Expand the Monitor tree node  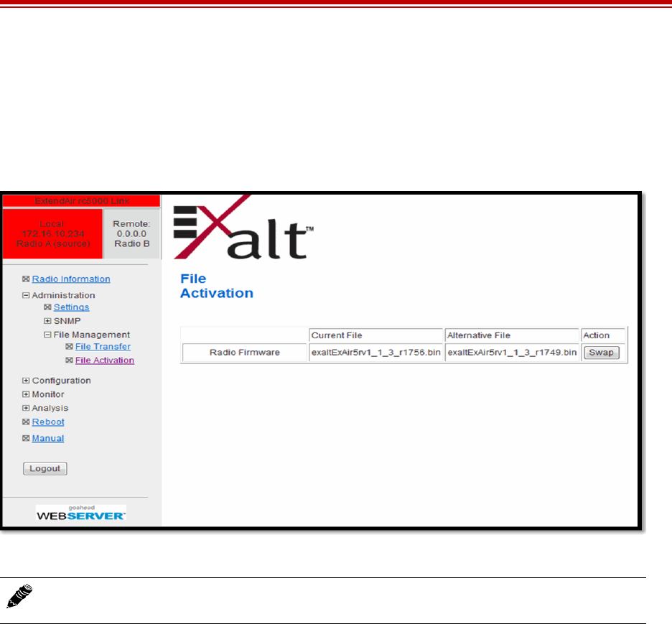tap(26, 394)
